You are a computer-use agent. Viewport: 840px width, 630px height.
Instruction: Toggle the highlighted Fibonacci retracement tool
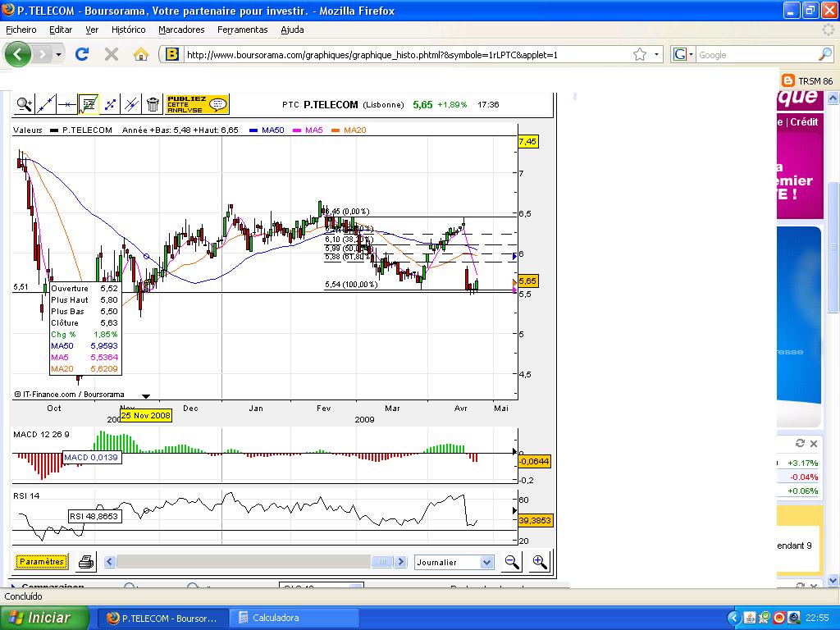(x=89, y=104)
